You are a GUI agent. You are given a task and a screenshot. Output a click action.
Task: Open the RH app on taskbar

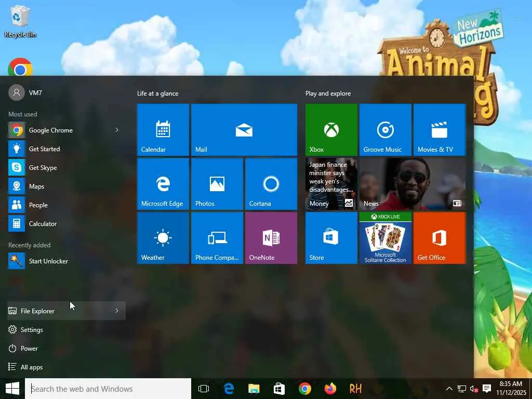coord(355,389)
